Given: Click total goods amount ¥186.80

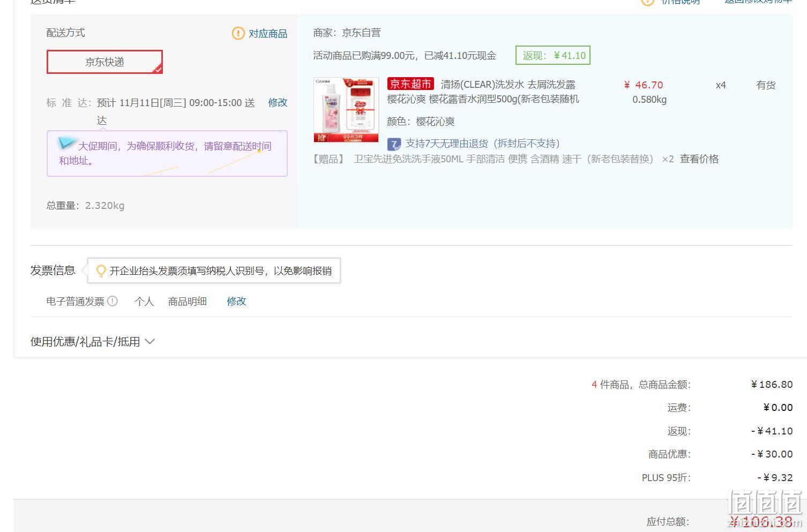Looking at the screenshot, I should pos(772,385).
